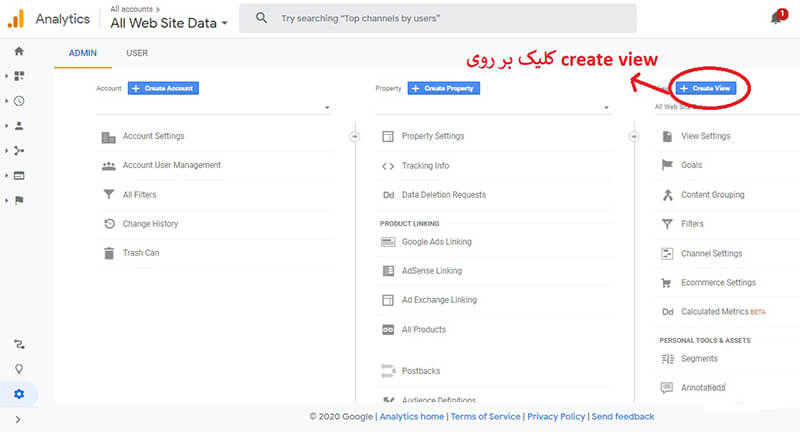Image resolution: width=800 pixels, height=432 pixels.
Task: Click the Conversions flag icon in the sidebar
Action: [x=19, y=200]
